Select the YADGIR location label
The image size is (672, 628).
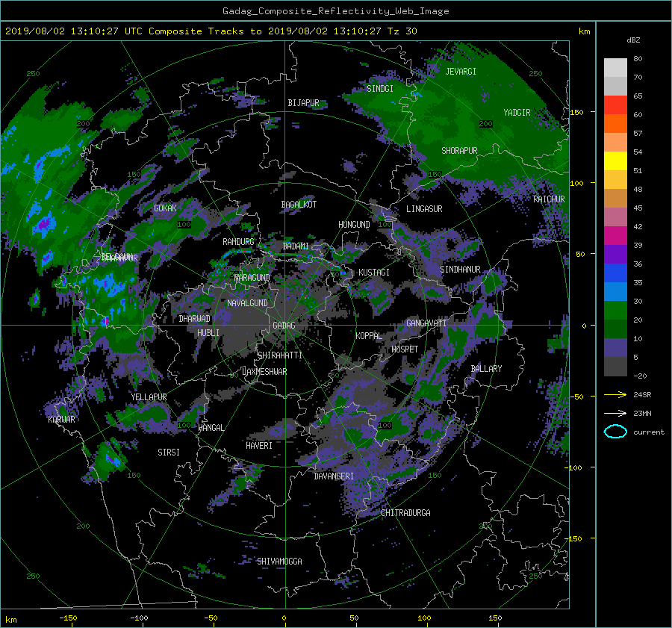[x=517, y=113]
